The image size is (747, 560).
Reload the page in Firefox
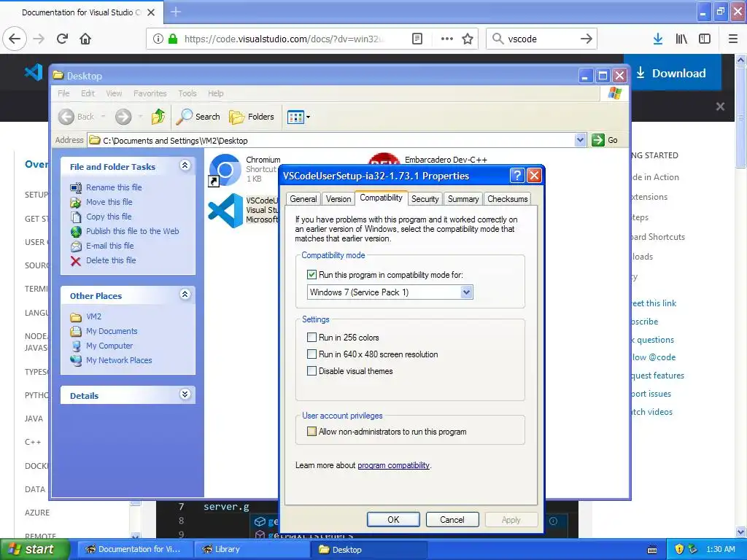pyautogui.click(x=62, y=39)
